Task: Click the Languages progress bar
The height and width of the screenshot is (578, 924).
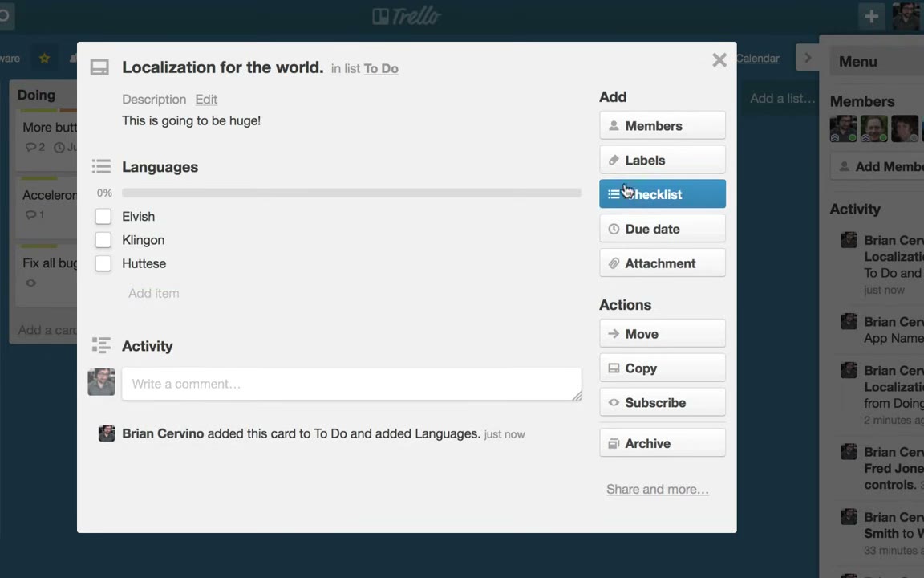Action: coord(351,193)
